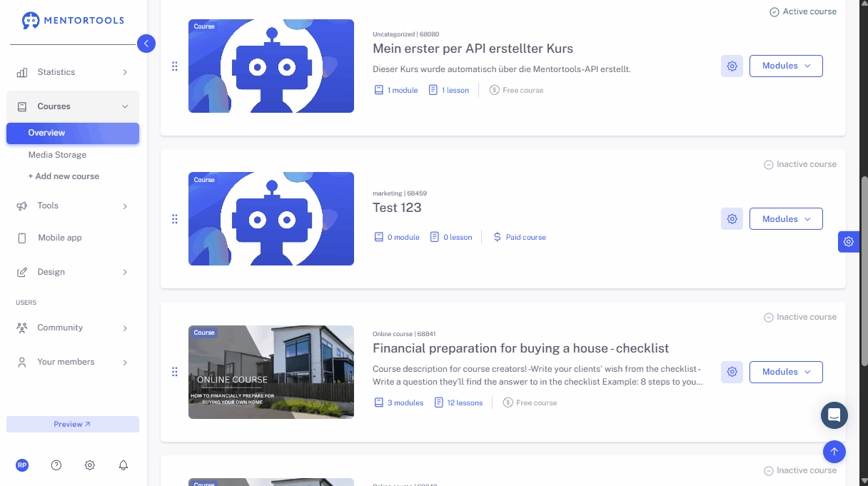Open Media Storage in the sidebar

coord(57,155)
